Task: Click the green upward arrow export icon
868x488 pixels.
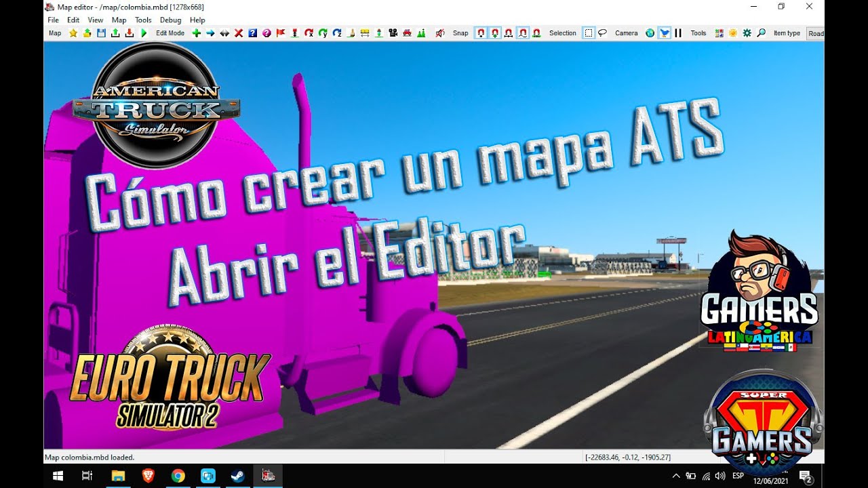Action: click(115, 33)
